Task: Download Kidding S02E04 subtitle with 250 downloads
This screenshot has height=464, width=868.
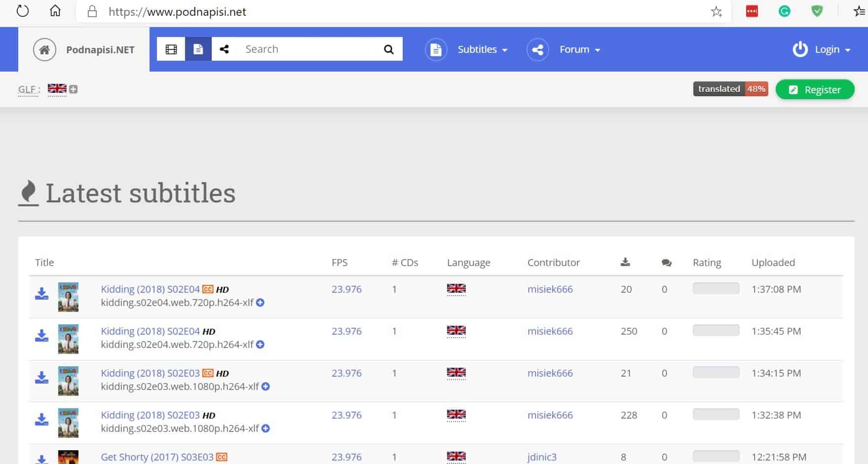Action: (x=42, y=336)
